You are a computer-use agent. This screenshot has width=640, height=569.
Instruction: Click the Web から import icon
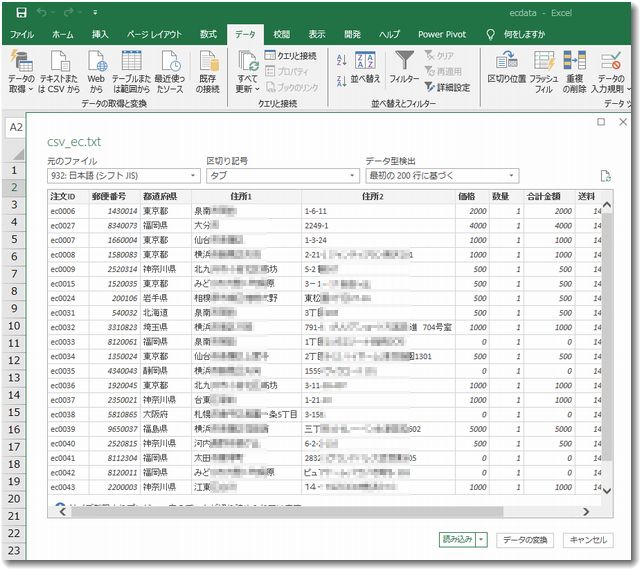pos(97,61)
